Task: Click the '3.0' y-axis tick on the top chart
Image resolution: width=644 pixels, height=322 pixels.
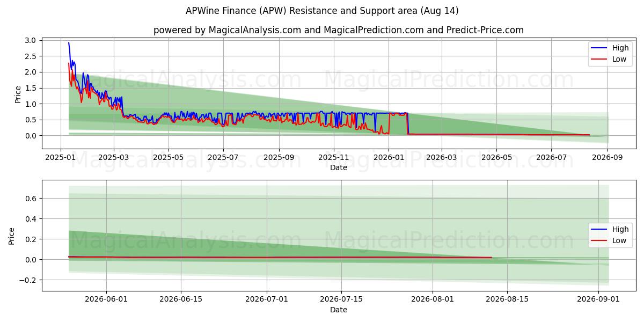Action: click(x=31, y=40)
